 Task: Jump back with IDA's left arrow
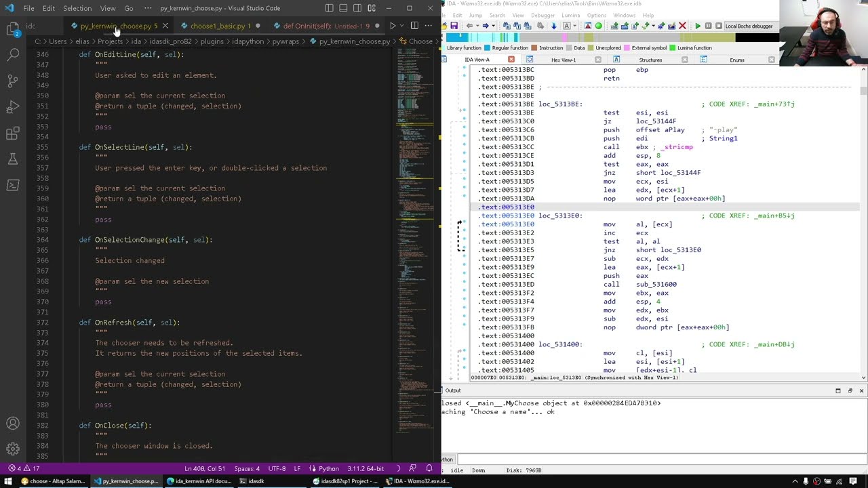469,26
